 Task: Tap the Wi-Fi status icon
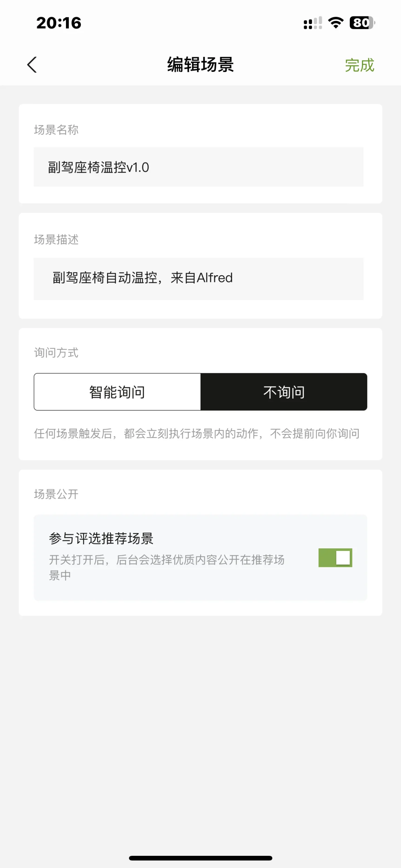pyautogui.click(x=336, y=23)
